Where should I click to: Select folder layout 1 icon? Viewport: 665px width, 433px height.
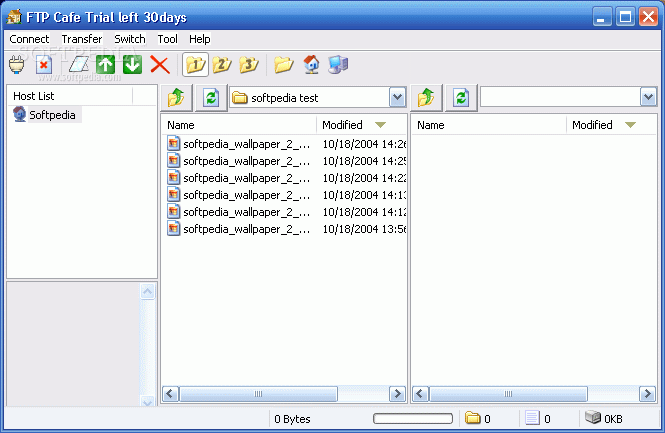(196, 65)
